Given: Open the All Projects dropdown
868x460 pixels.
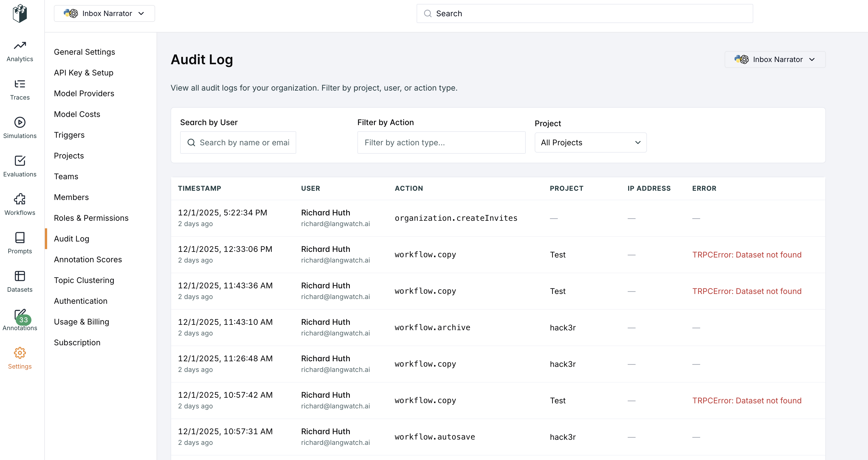Looking at the screenshot, I should point(590,142).
